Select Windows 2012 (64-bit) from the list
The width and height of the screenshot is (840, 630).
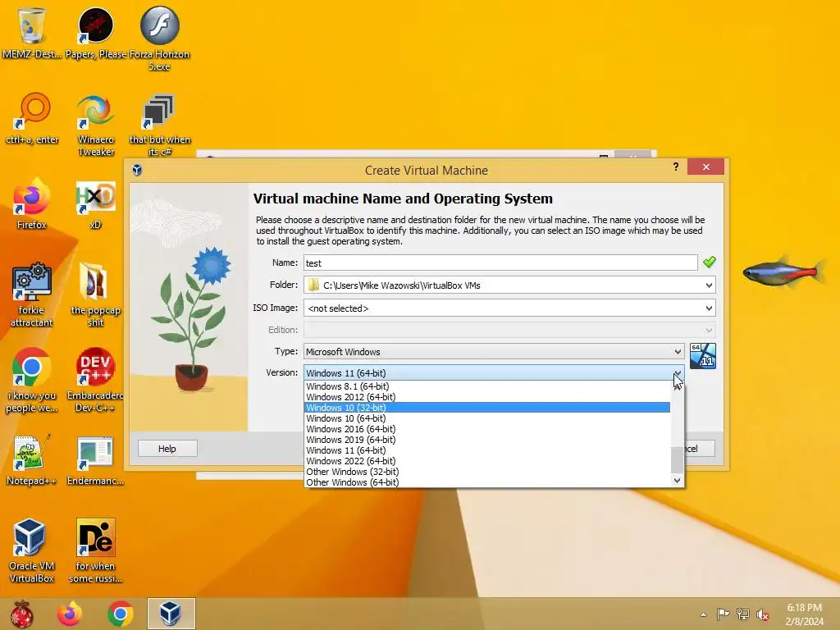click(487, 397)
